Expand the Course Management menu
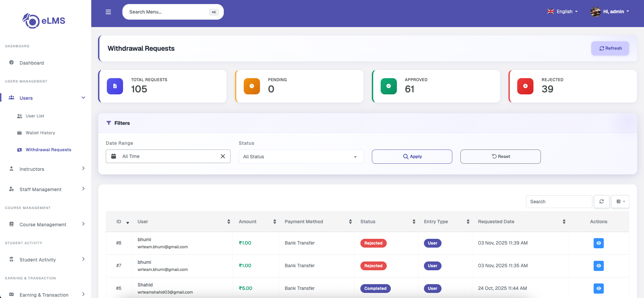Image resolution: width=644 pixels, height=298 pixels. (46, 225)
